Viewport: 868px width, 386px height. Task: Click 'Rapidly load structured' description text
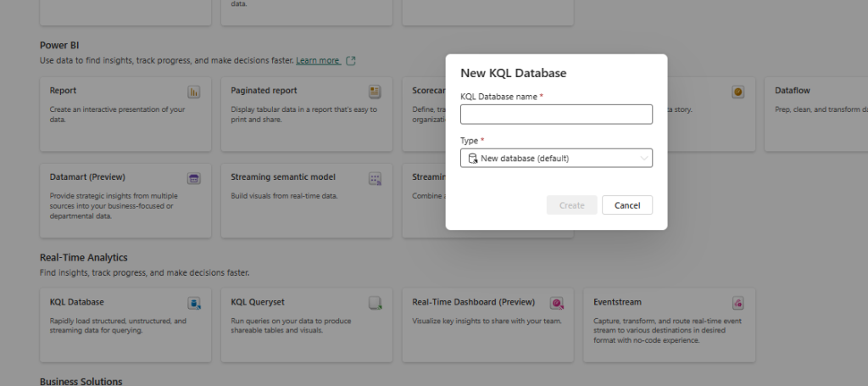[x=118, y=326]
